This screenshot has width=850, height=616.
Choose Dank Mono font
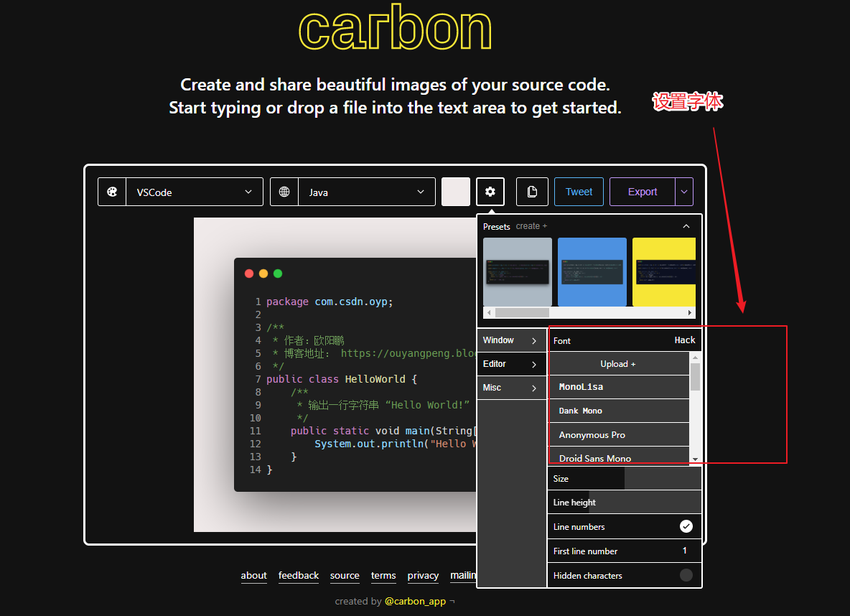pyautogui.click(x=619, y=411)
